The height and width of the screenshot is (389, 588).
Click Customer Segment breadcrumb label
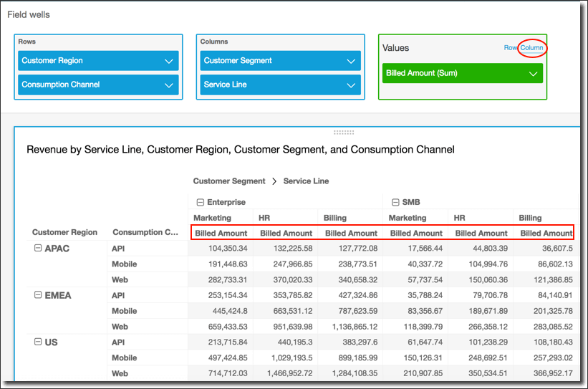point(229,181)
